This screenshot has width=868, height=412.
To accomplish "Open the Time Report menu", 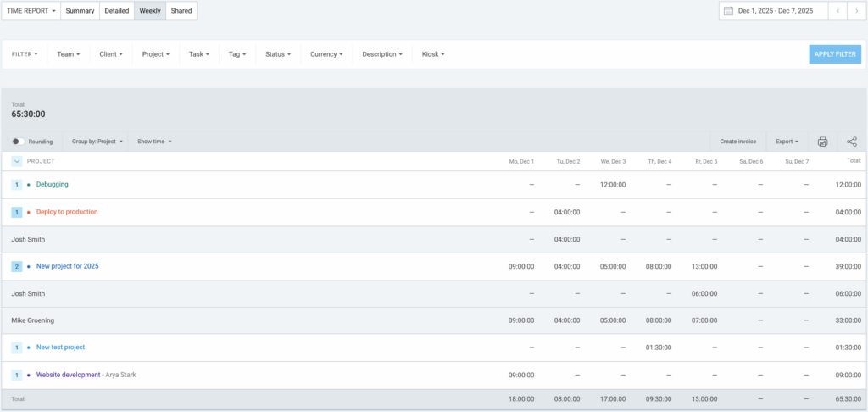I will 31,11.
